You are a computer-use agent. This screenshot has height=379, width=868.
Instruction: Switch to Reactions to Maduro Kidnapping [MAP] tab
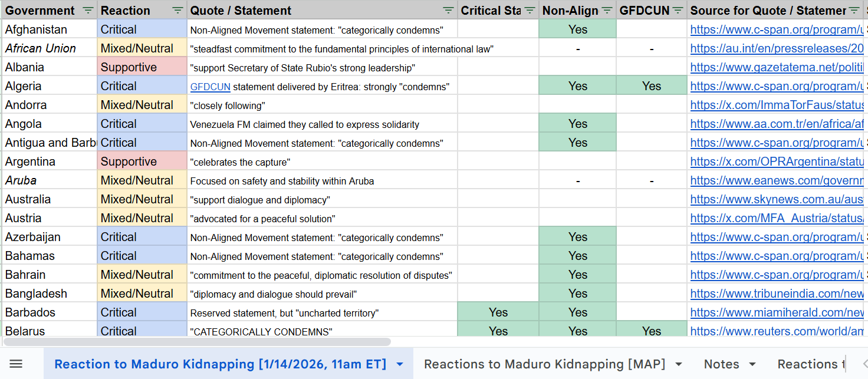pyautogui.click(x=544, y=364)
